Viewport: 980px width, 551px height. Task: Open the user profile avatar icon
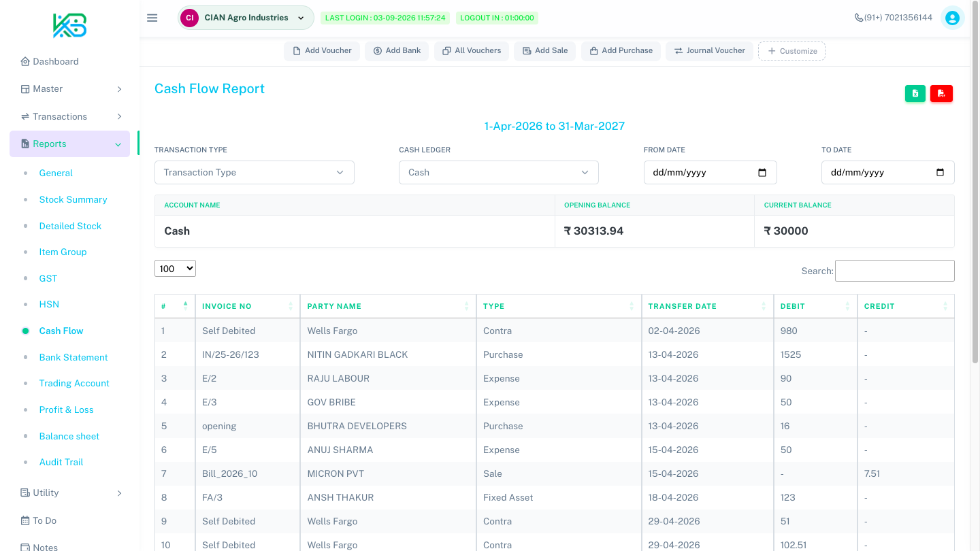[x=952, y=18]
